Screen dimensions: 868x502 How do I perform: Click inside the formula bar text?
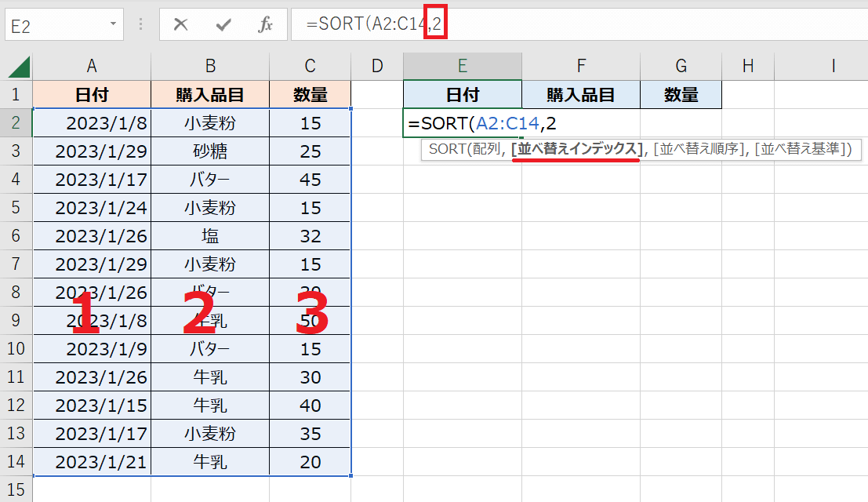click(x=627, y=24)
